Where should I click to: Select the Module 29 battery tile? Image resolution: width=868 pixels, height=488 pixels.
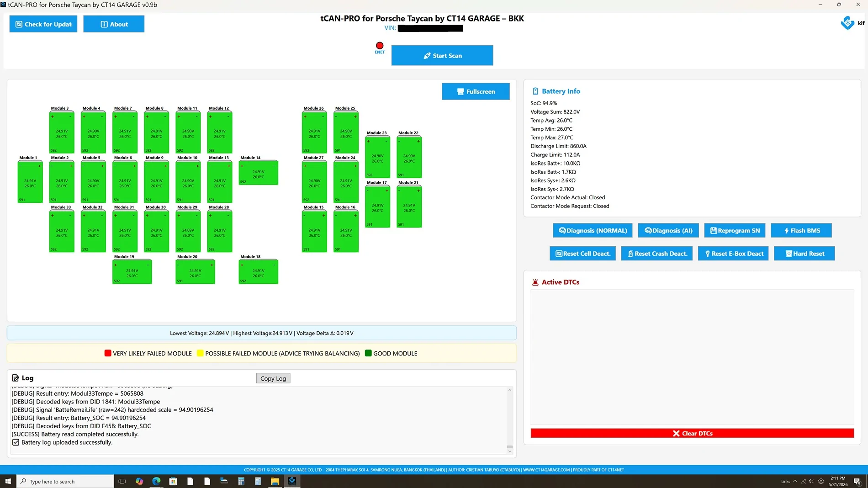pyautogui.click(x=188, y=231)
